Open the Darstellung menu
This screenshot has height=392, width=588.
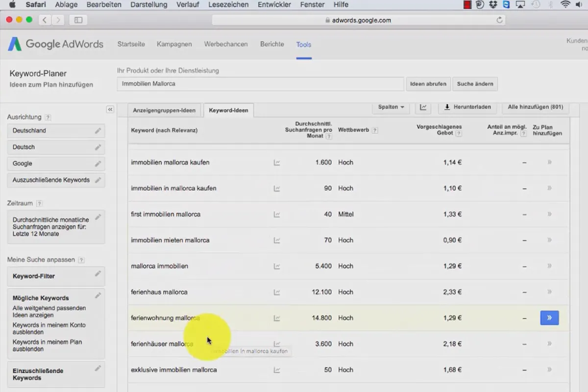[x=148, y=5]
